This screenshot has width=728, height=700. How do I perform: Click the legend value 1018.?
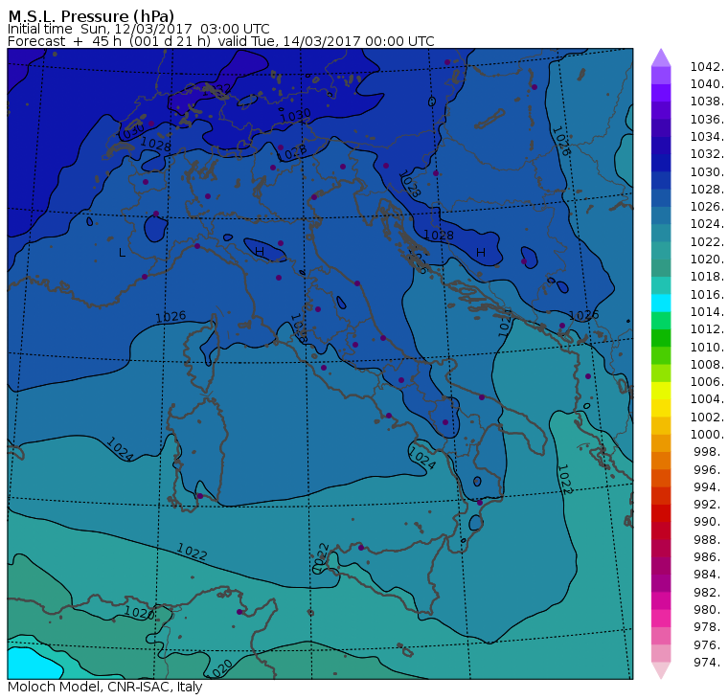[707, 277]
